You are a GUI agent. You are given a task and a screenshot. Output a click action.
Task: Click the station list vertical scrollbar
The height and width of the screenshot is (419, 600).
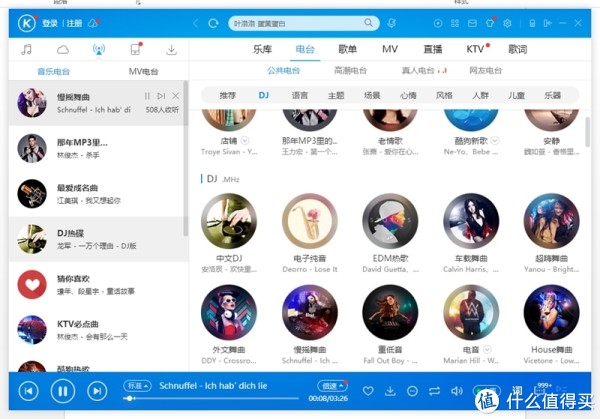pos(587,132)
